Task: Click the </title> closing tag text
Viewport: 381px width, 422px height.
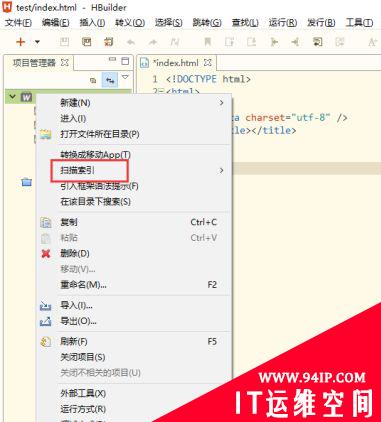Action: click(274, 130)
